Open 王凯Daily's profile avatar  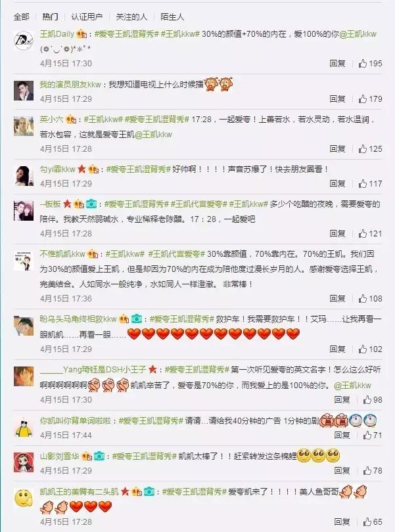pos(24,40)
